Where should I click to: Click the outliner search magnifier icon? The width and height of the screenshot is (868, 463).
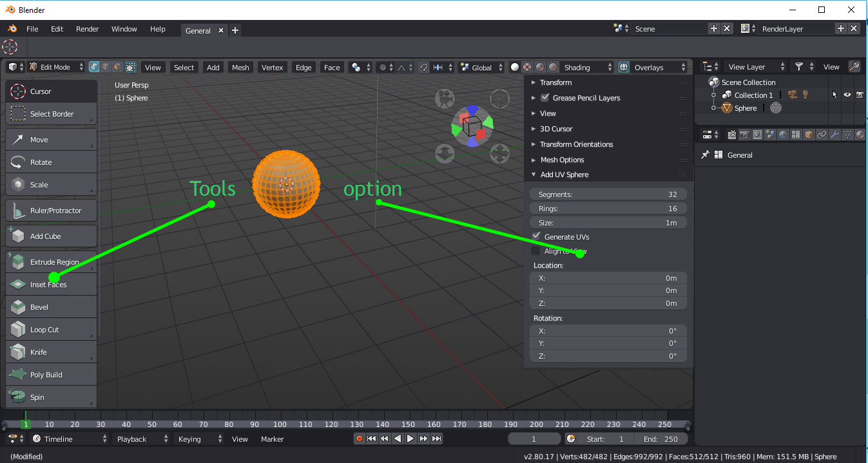click(x=854, y=66)
